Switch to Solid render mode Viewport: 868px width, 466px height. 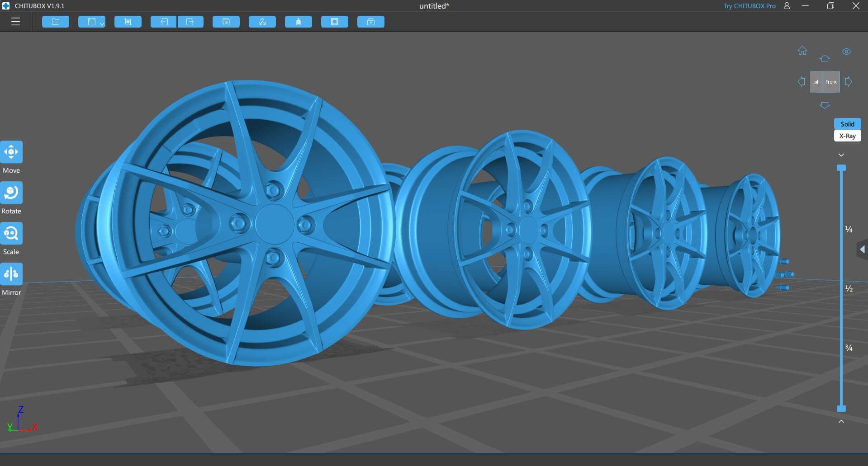(x=847, y=124)
